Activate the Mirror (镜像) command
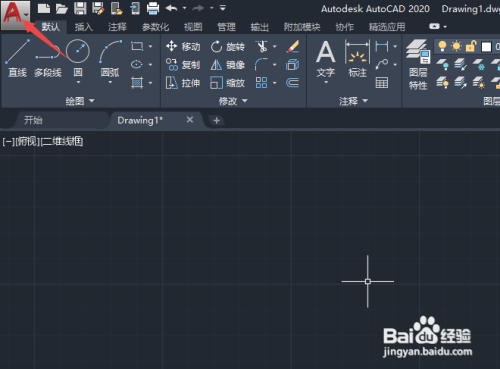The image size is (500, 369). [x=228, y=64]
